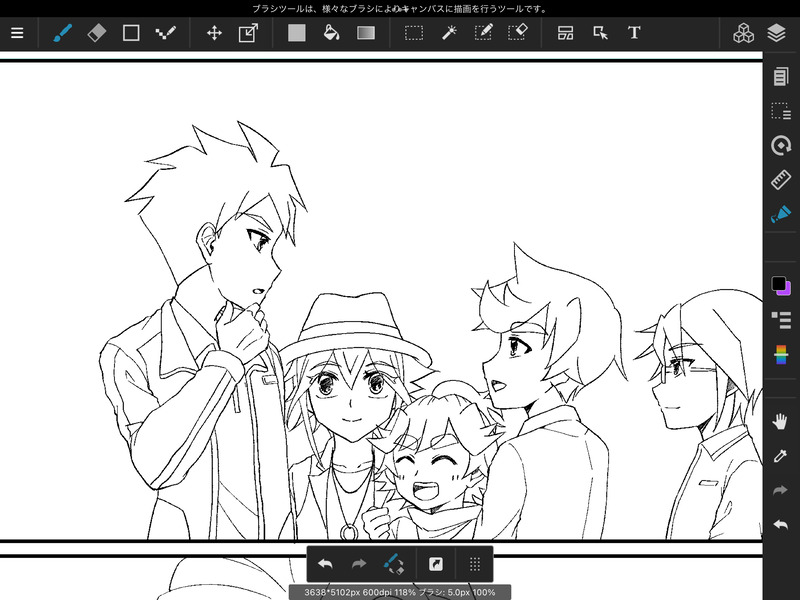Select the Eraser tool

(96, 33)
